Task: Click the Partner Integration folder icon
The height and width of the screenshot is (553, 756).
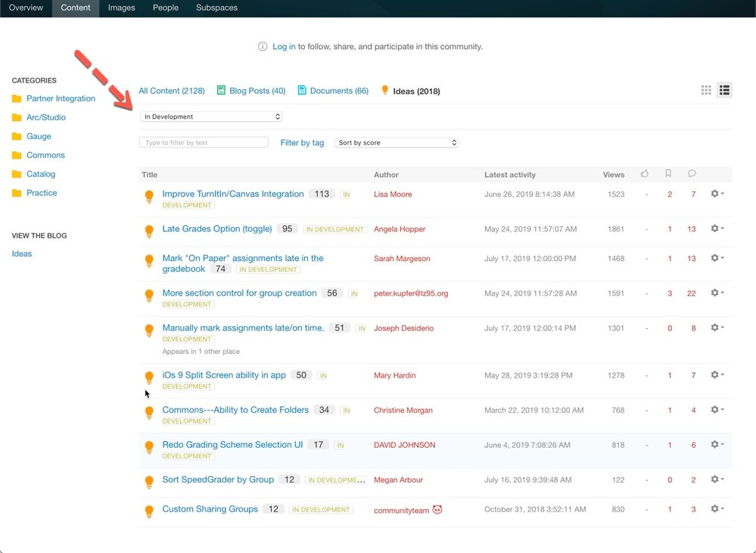Action: point(17,98)
